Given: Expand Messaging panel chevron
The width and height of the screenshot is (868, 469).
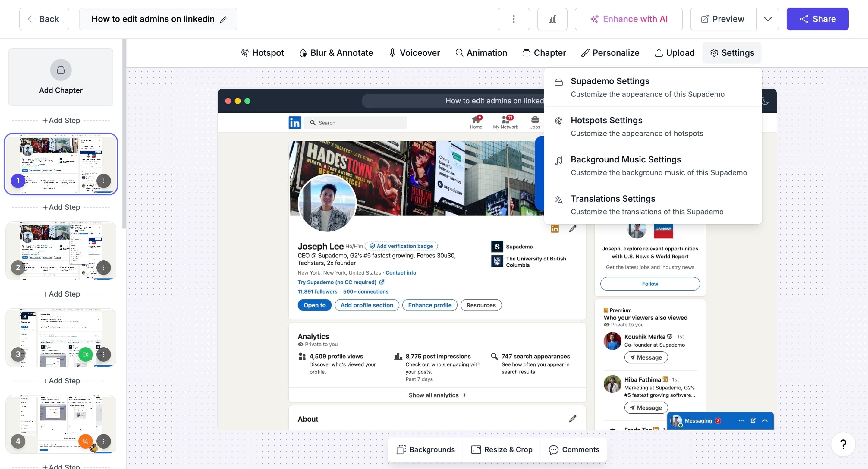Looking at the screenshot, I should [765, 421].
